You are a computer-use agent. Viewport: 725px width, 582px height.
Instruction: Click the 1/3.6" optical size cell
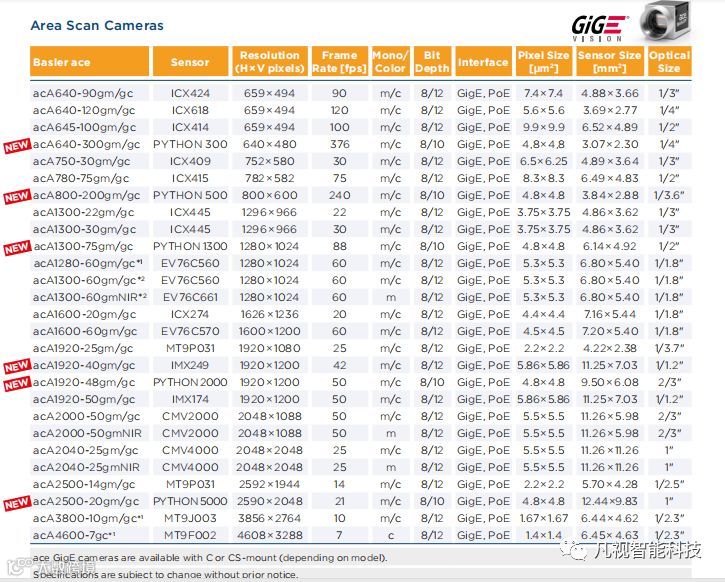pyautogui.click(x=669, y=196)
